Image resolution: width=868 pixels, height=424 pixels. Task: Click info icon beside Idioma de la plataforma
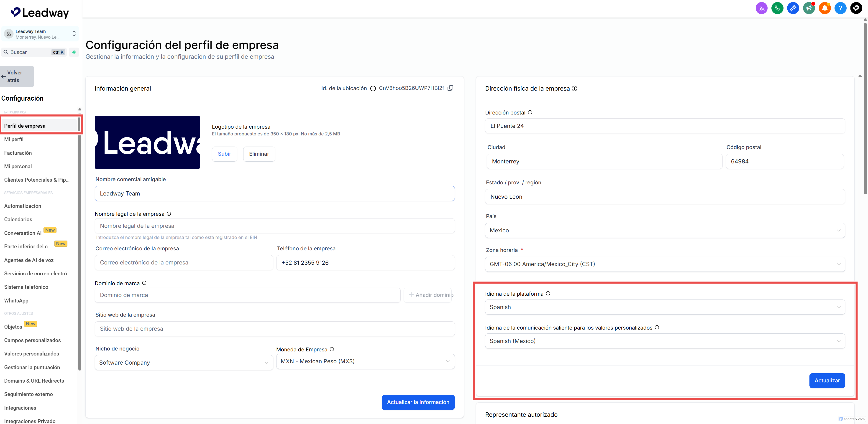point(548,293)
